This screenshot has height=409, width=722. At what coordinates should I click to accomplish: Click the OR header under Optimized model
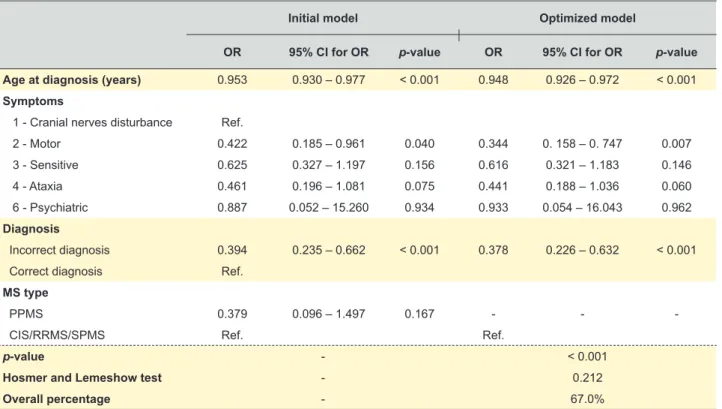point(493,52)
